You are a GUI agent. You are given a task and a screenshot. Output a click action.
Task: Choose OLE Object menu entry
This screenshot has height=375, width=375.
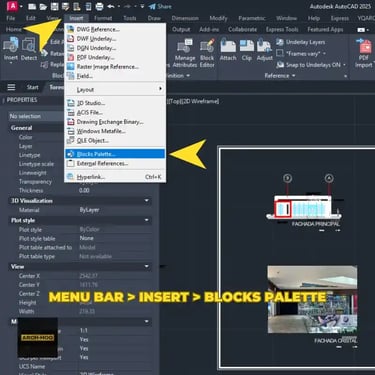[115, 140]
